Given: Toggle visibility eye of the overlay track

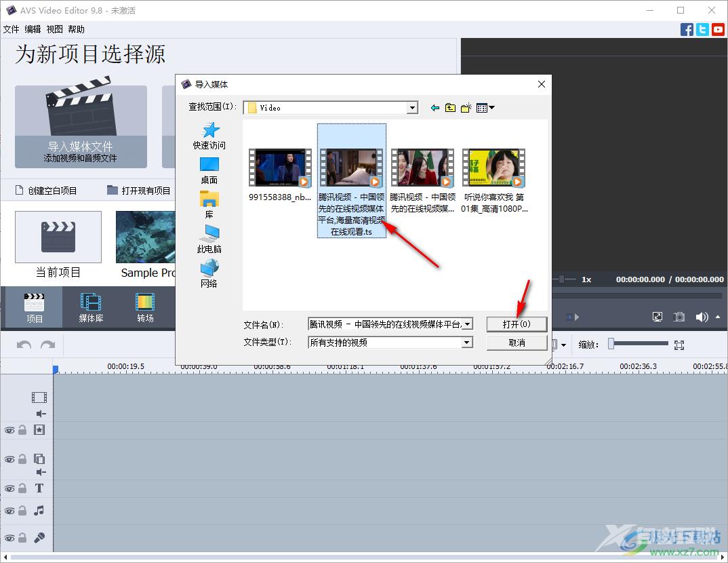Looking at the screenshot, I should tap(9, 459).
